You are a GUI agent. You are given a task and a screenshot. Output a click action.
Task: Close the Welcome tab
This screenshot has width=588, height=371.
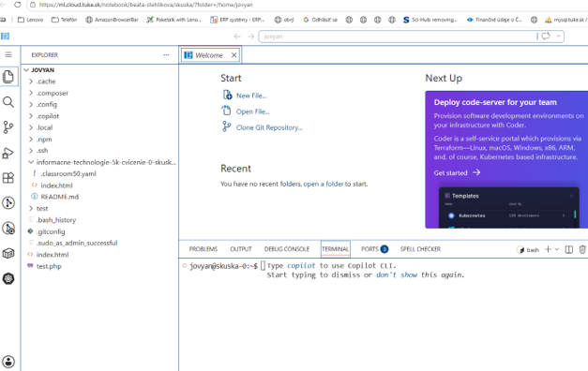pos(234,55)
